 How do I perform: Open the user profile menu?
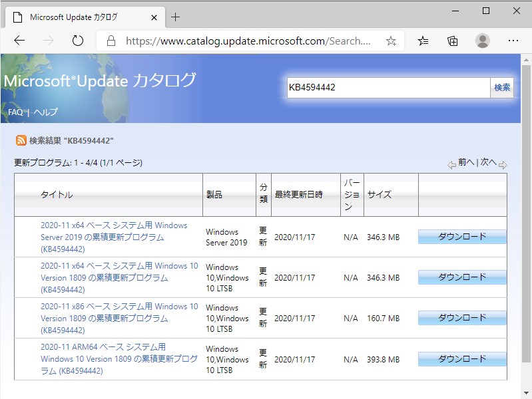[x=483, y=41]
